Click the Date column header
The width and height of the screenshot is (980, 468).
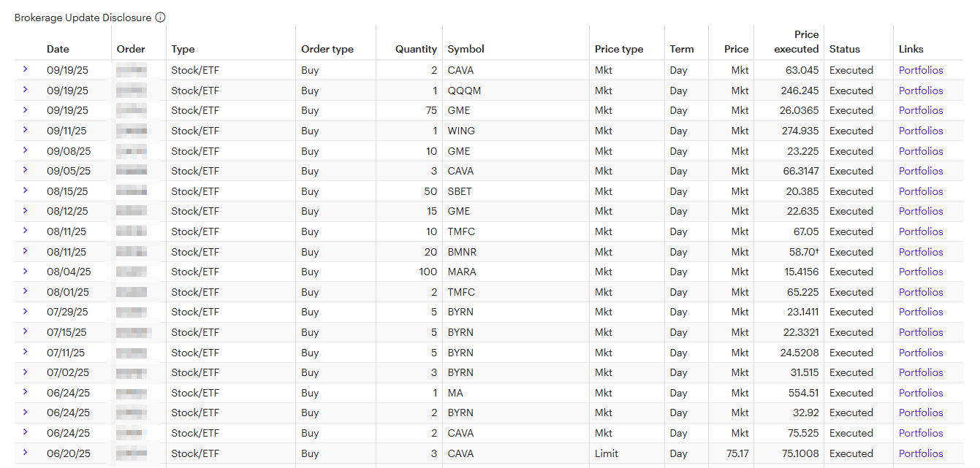58,49
